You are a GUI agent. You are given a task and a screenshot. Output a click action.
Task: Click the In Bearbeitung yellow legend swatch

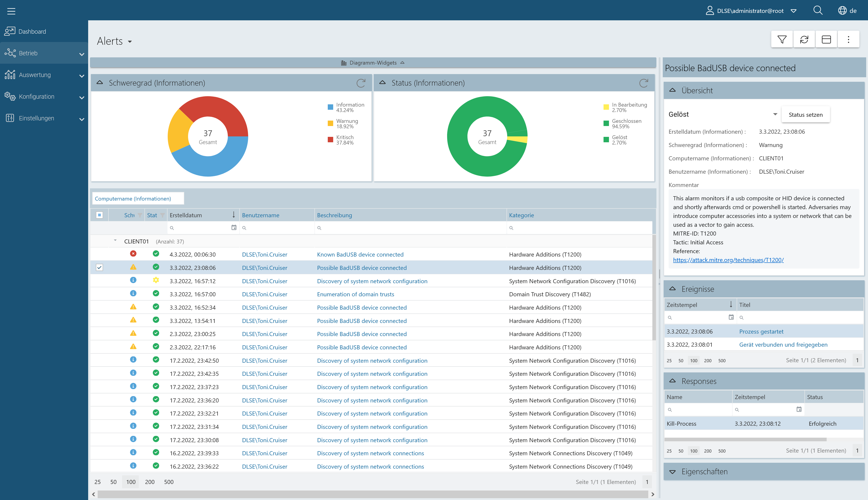(606, 107)
